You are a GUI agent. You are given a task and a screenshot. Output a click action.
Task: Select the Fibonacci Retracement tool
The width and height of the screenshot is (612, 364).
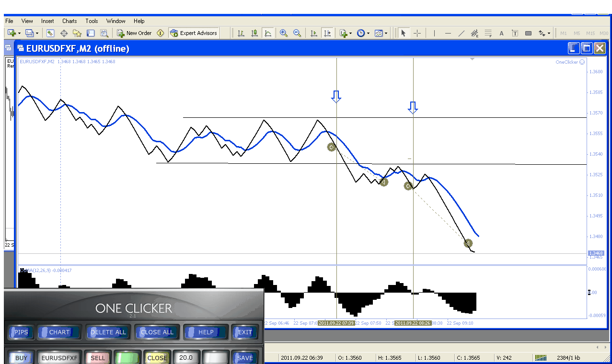[488, 33]
